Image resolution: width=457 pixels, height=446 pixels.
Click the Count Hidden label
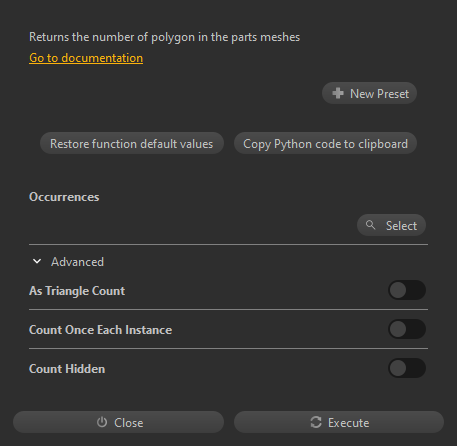pos(67,369)
